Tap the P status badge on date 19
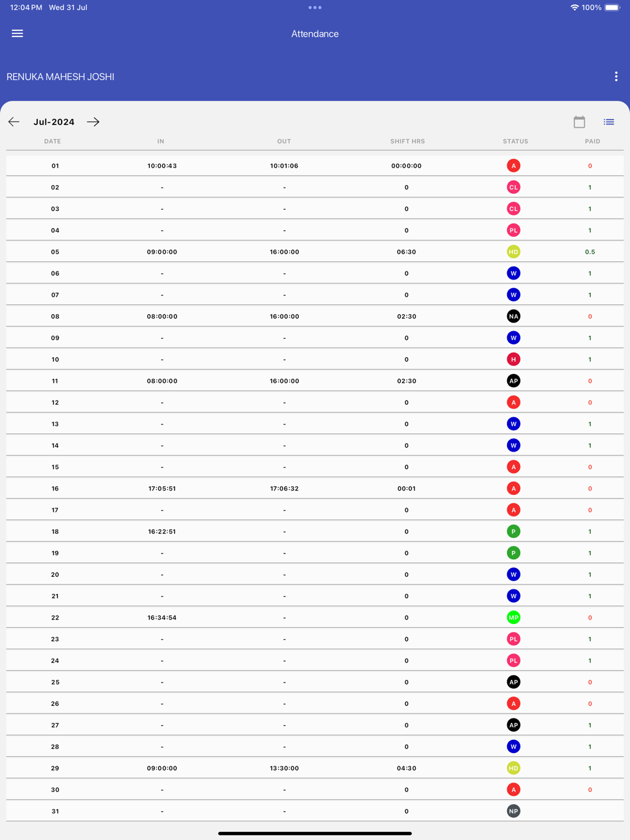 point(513,553)
